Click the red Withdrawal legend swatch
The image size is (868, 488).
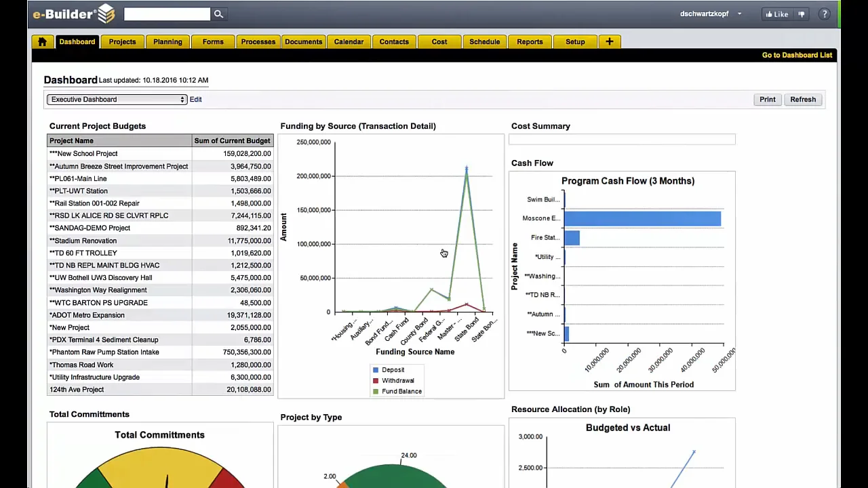(376, 381)
